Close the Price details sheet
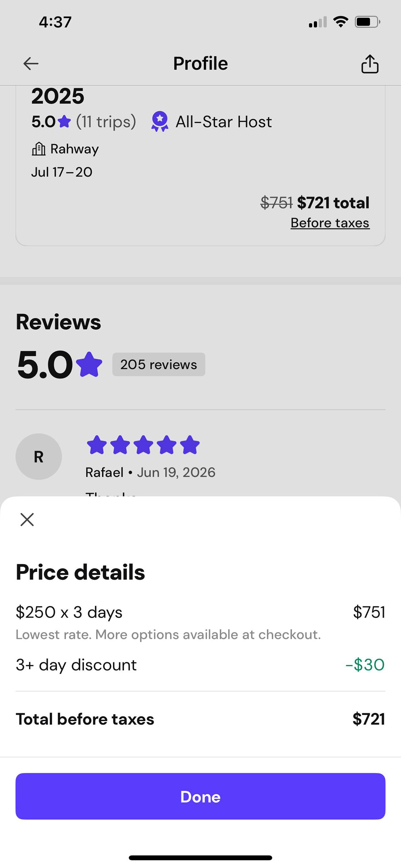Screen dimensions: 401x868 click(27, 519)
